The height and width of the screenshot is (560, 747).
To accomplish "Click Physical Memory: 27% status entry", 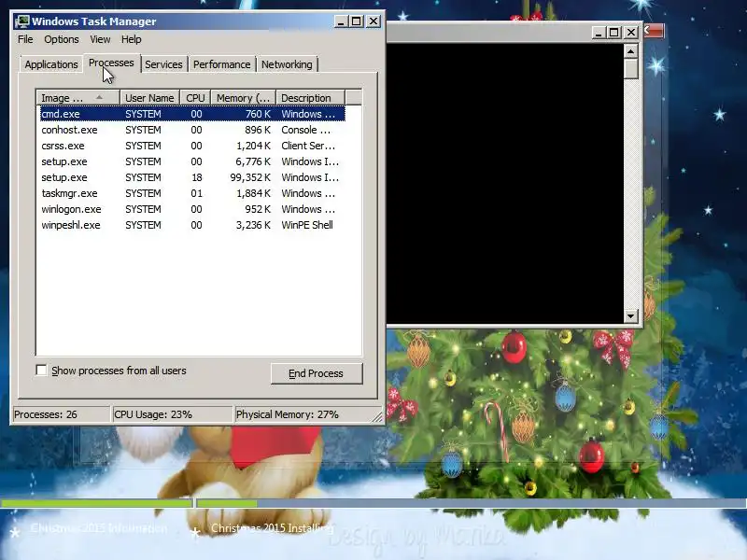I will 305,414.
